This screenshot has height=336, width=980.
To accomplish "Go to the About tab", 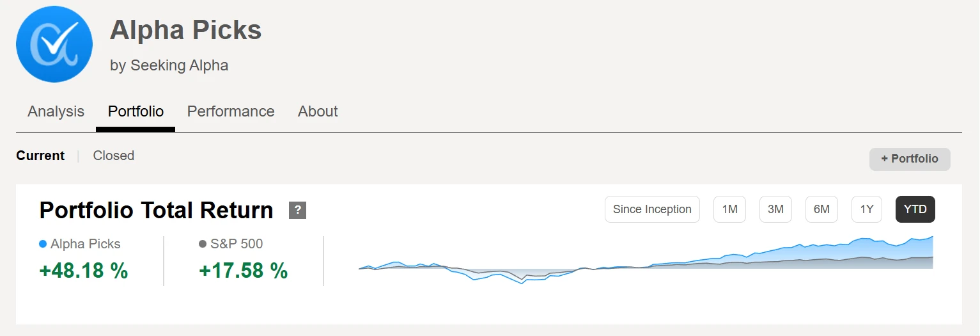I will tap(318, 111).
